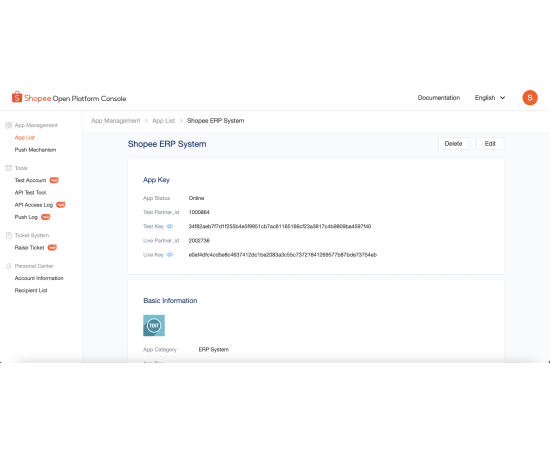The height and width of the screenshot is (450, 550).
Task: Open Test Account in the sidebar
Action: click(31, 180)
